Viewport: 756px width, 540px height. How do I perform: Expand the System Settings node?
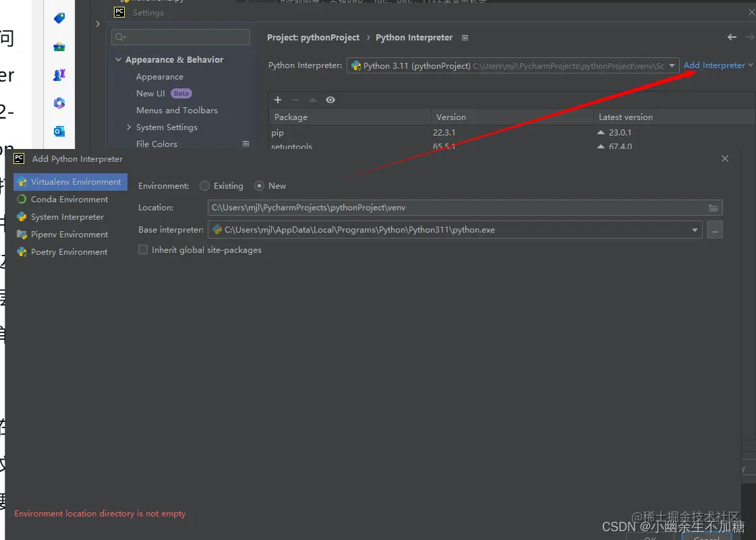click(x=129, y=127)
